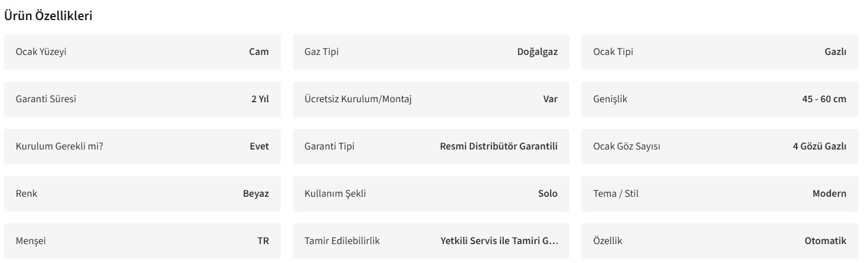Select the Ücretsiz Kurulum/Montaj label
Viewport: 868px width, 263px height.
coord(358,99)
